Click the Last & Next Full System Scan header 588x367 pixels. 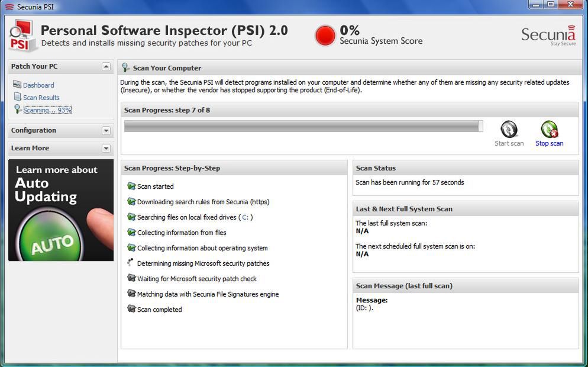[x=466, y=209]
